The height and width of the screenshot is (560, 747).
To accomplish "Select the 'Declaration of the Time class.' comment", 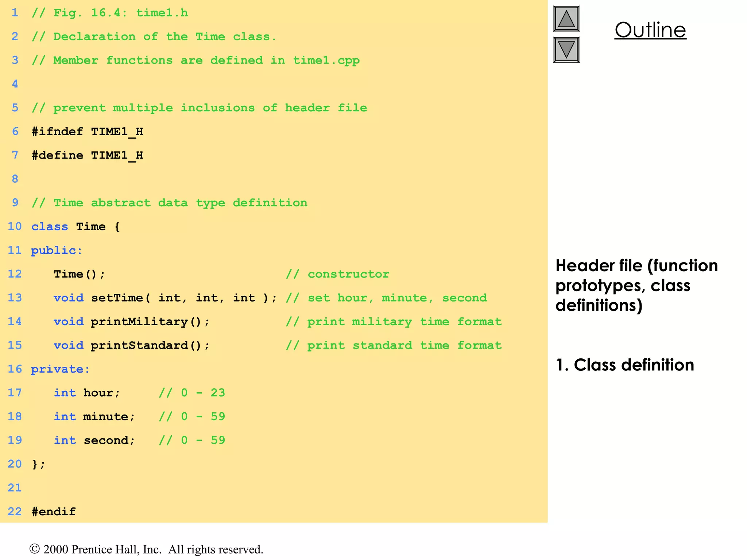I will (x=154, y=37).
